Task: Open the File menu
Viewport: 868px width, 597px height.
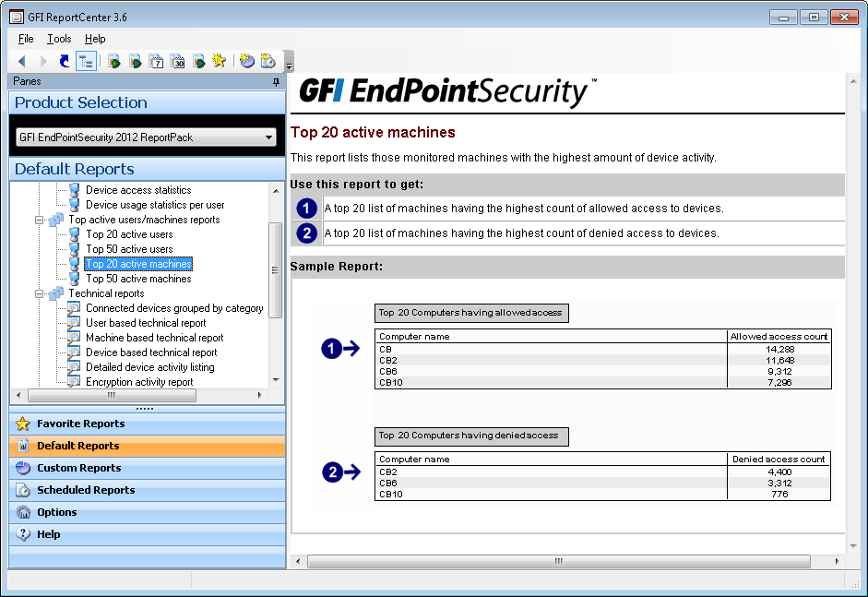Action: (26, 39)
